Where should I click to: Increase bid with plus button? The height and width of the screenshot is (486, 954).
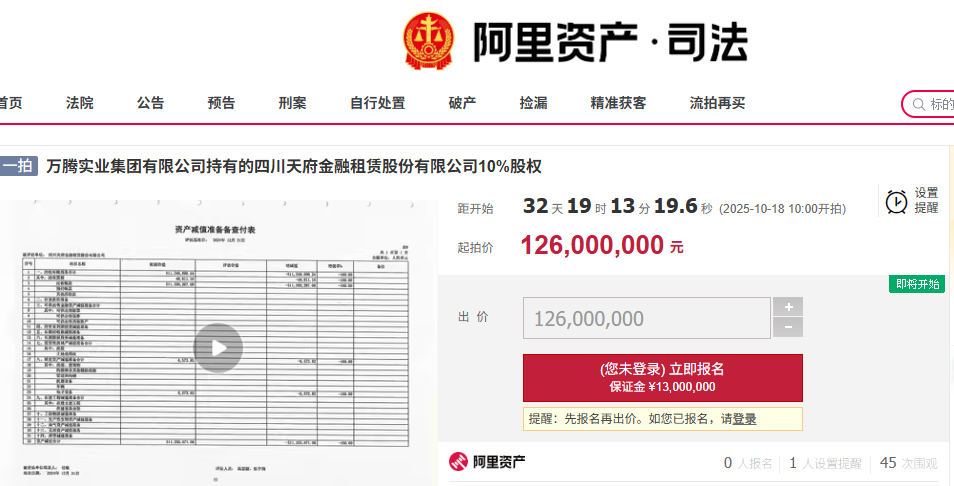788,307
